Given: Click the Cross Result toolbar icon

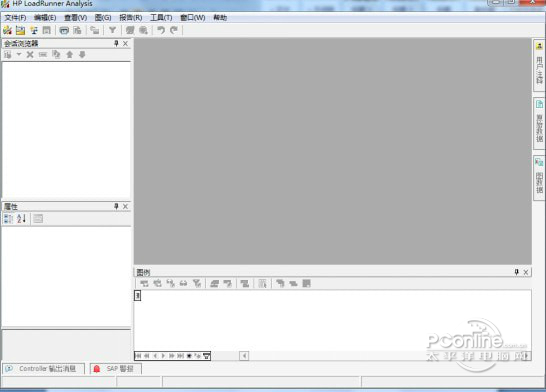Looking at the screenshot, I should point(34,31).
